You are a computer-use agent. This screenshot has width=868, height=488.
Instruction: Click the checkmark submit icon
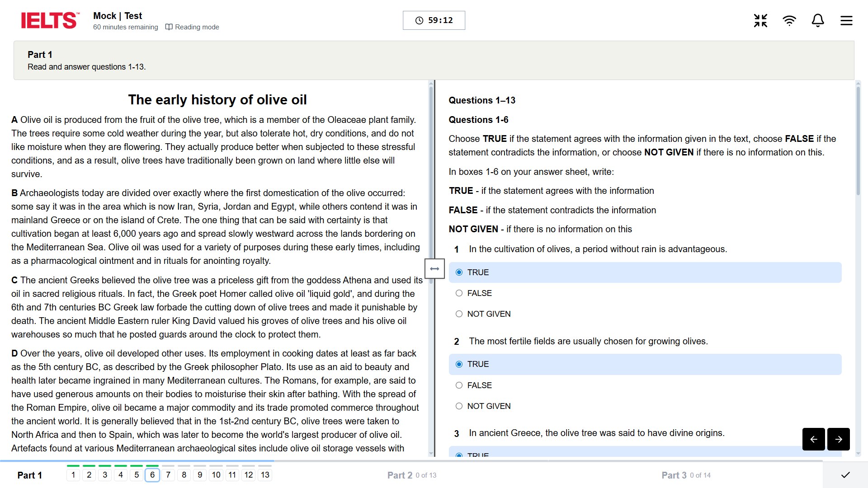[x=845, y=475]
